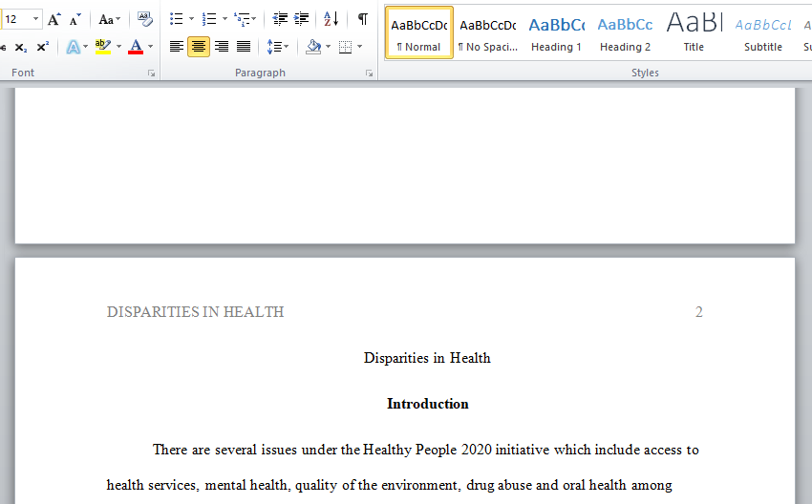Align text left

pyautogui.click(x=177, y=47)
